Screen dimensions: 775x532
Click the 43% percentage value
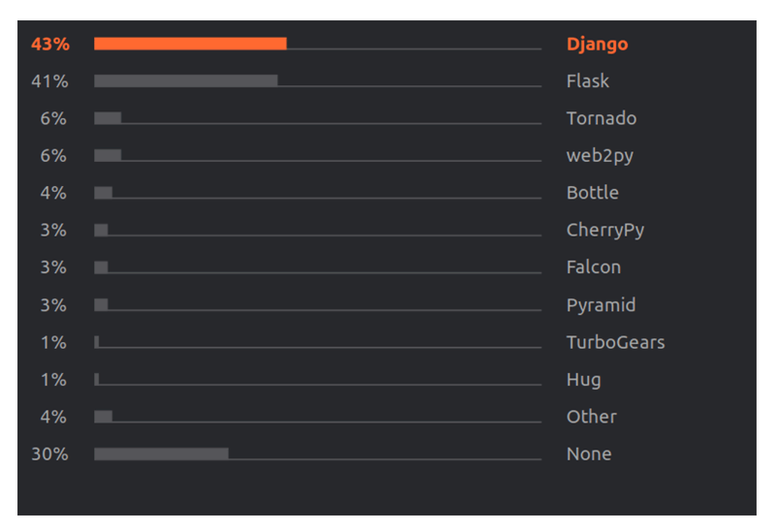point(50,44)
